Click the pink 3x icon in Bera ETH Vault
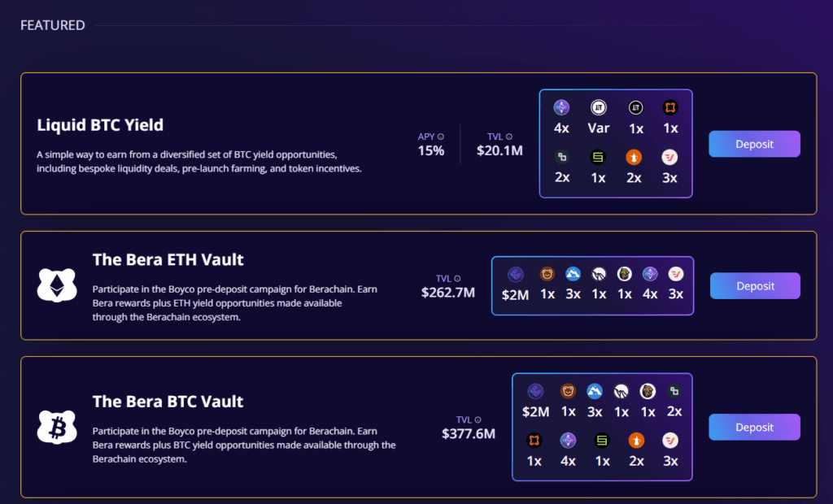 pos(675,275)
